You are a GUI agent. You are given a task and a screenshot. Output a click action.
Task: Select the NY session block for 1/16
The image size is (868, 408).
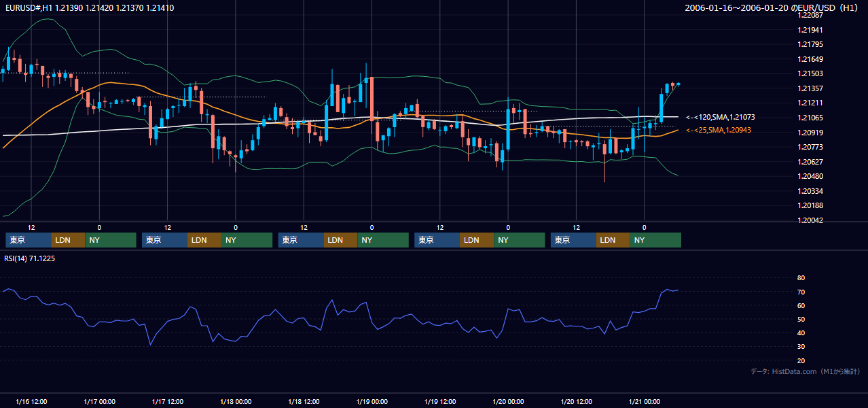(x=111, y=240)
